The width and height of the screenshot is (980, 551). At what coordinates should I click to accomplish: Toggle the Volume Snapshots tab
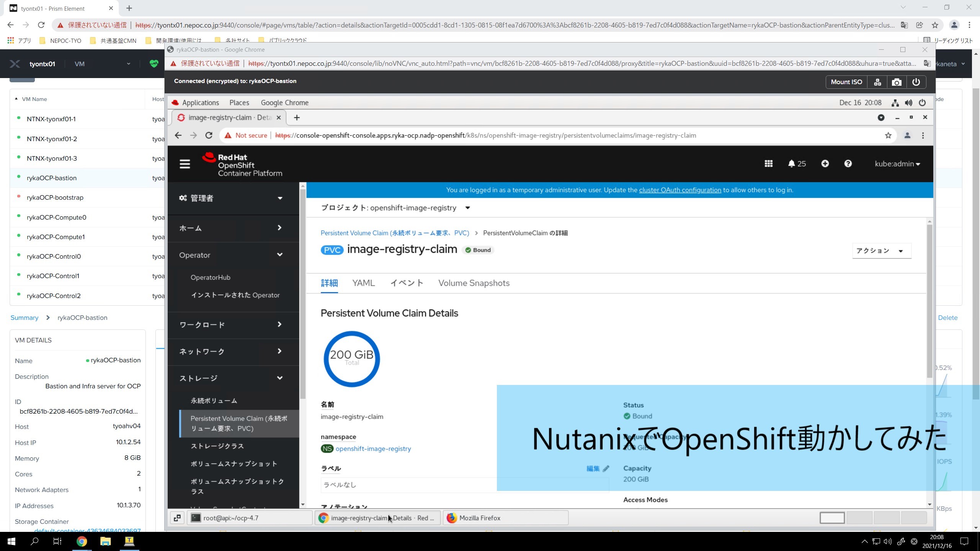[x=474, y=282]
